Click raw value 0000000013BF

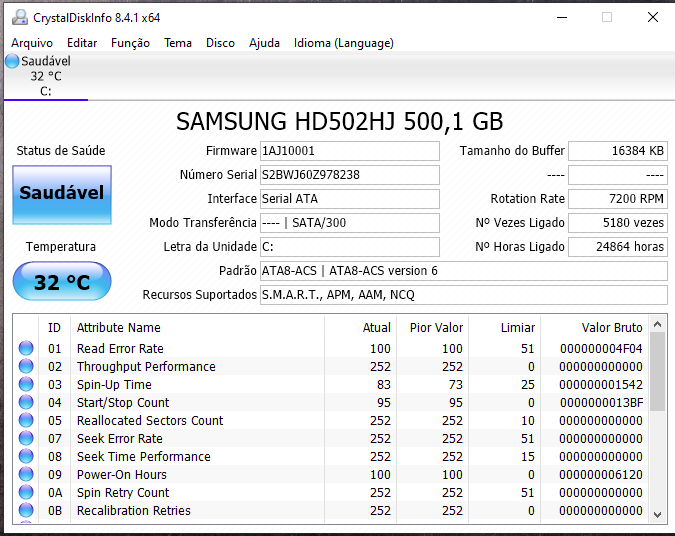click(601, 403)
